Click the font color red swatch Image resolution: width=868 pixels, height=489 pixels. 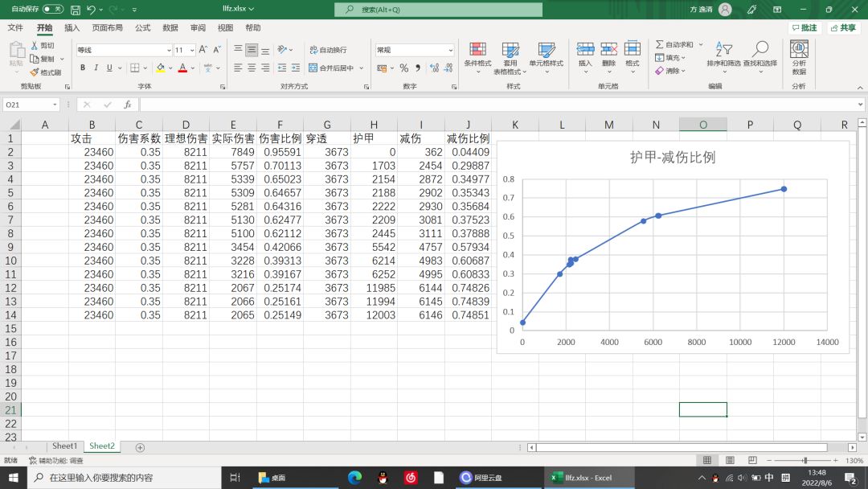(x=182, y=68)
